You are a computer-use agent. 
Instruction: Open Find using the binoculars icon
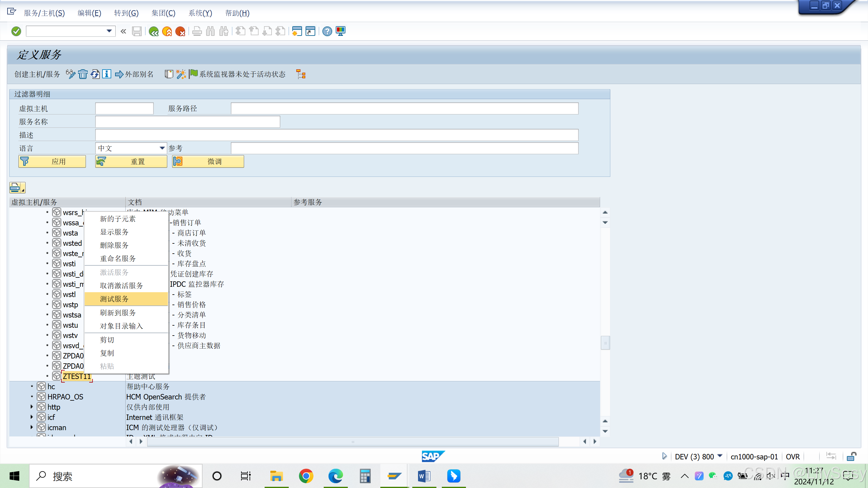(x=210, y=31)
